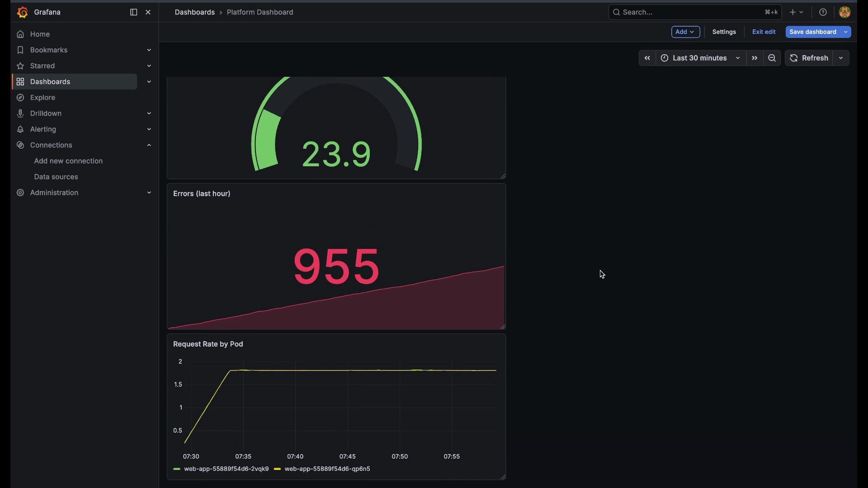Screen dimensions: 868x488
Task: Click the gauge panel resize handle
Action: click(x=503, y=176)
